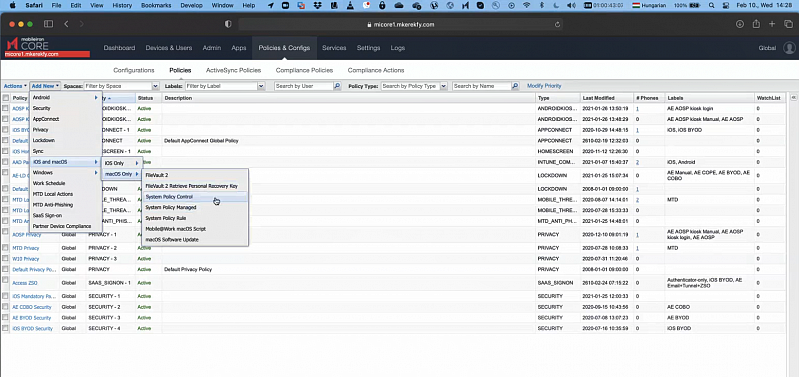Toggle the select-all checkbox in table header
799x377 pixels.
(6, 98)
